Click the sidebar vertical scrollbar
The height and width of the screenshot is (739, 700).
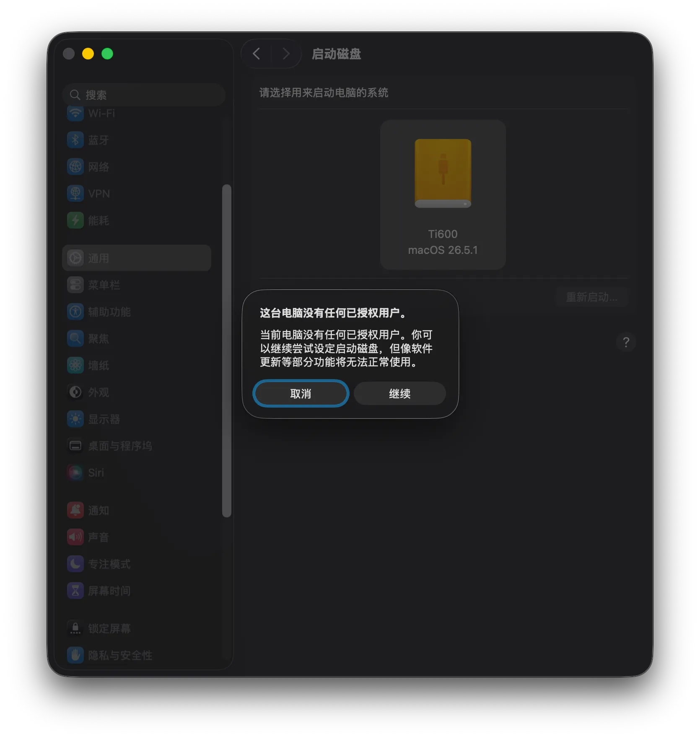click(x=227, y=351)
